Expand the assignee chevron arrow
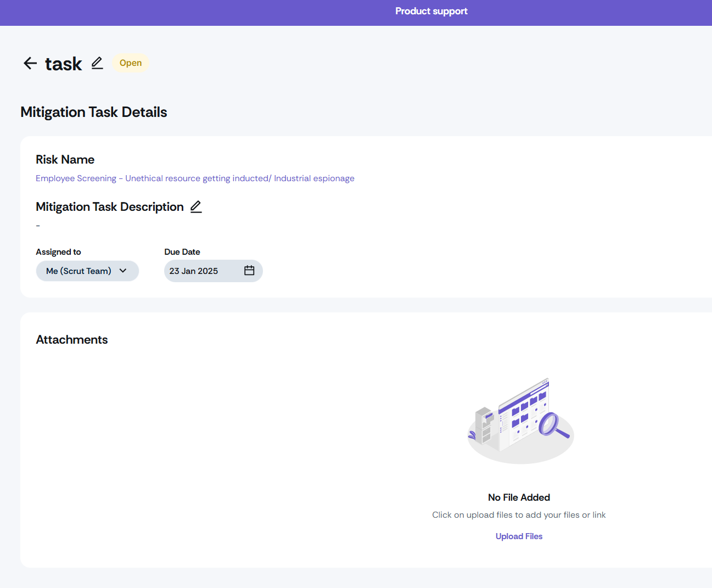The width and height of the screenshot is (712, 588). (x=123, y=271)
